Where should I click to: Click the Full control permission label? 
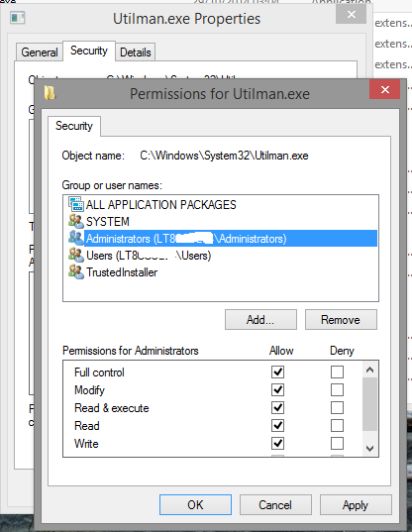99,372
